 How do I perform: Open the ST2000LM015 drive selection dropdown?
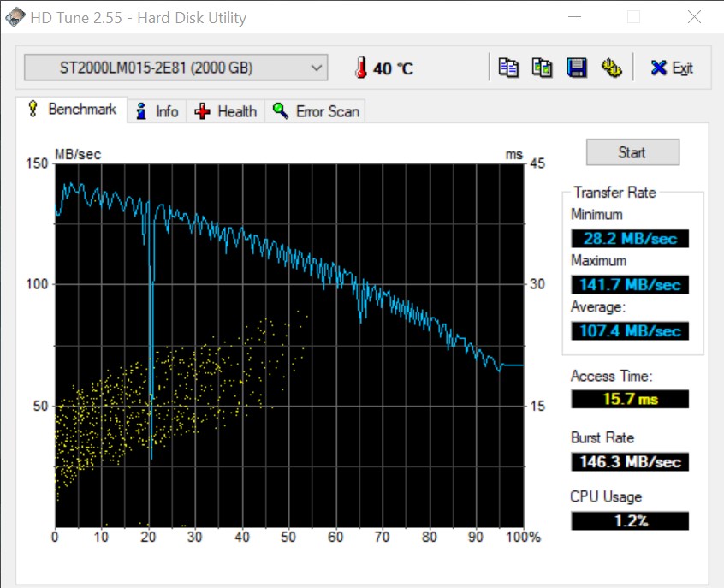tap(175, 68)
